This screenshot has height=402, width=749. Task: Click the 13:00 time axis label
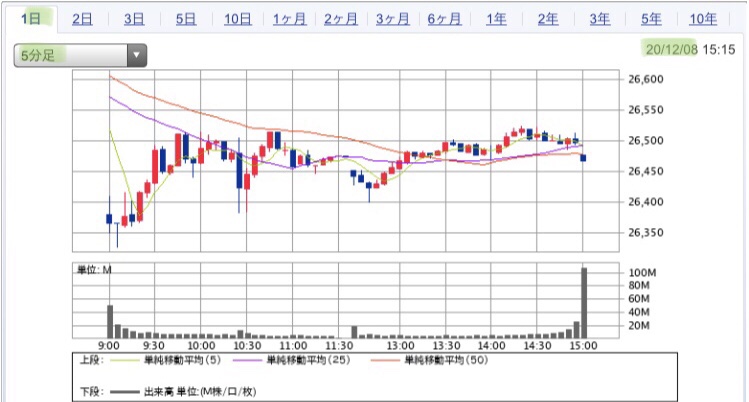click(400, 346)
